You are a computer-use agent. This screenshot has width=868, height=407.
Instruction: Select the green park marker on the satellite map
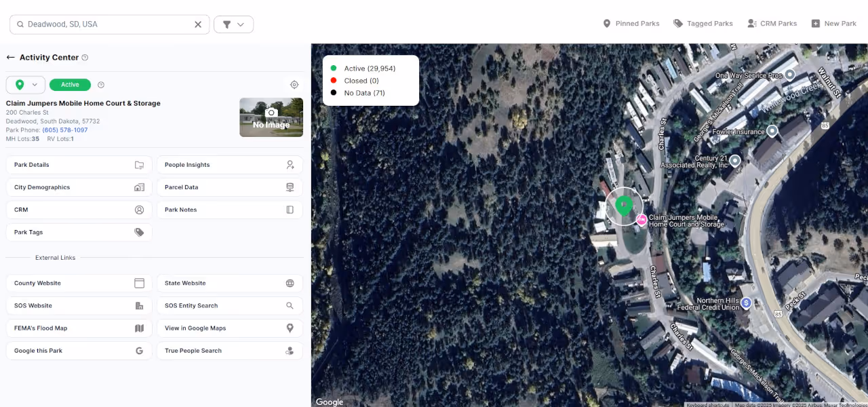tap(624, 206)
